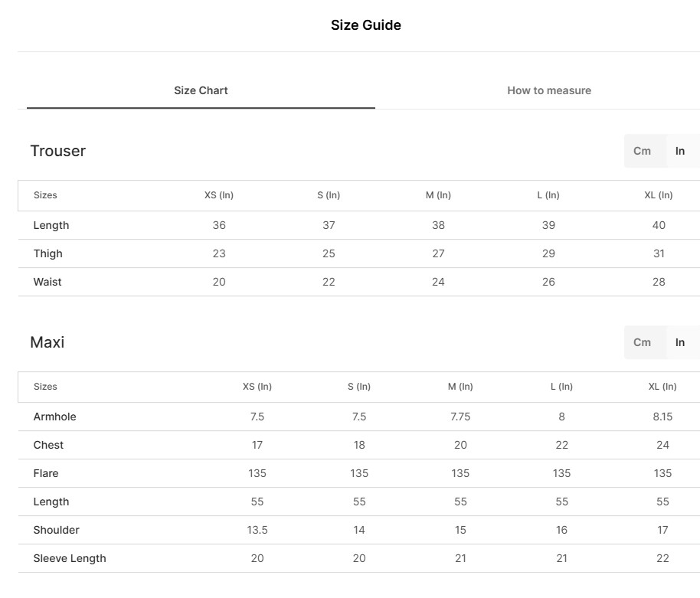Select the Thigh row label in Trouser table
The width and height of the screenshot is (700, 598).
click(x=47, y=253)
